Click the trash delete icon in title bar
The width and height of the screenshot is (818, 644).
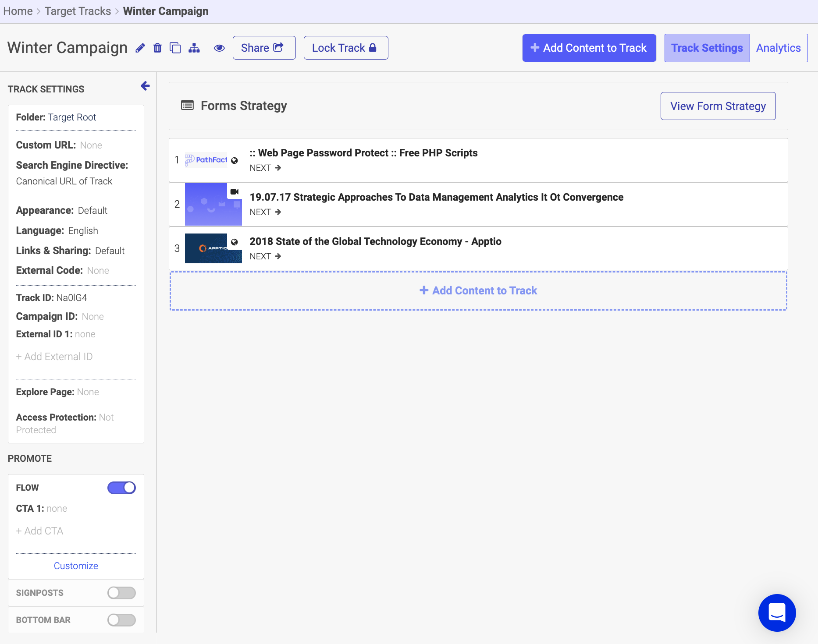pos(157,48)
